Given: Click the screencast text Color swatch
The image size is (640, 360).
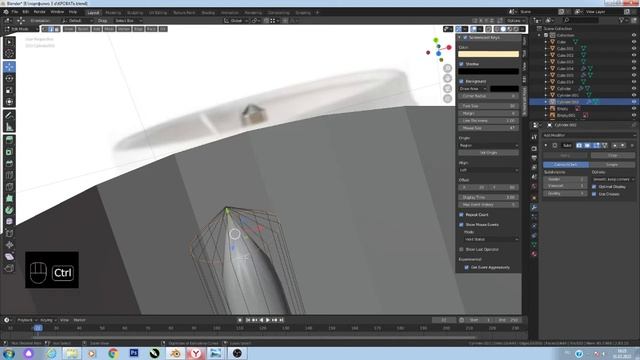Looking at the screenshot, I should [489, 54].
